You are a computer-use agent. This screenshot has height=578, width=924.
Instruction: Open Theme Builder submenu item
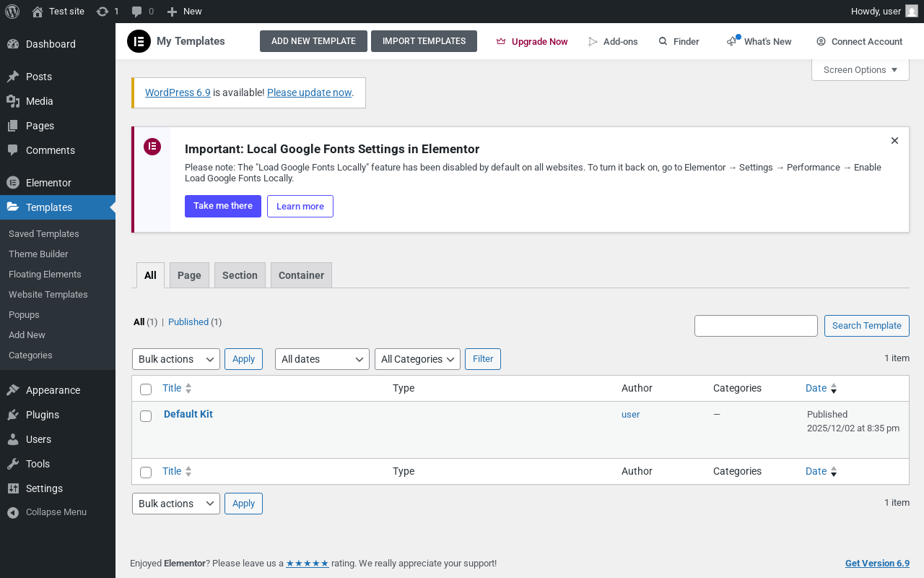38,254
